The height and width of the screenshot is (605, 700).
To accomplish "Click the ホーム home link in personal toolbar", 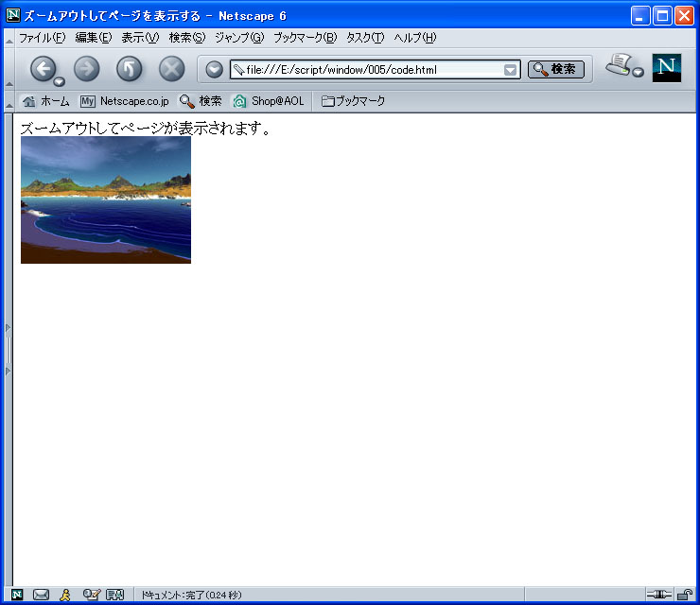I will coord(46,101).
